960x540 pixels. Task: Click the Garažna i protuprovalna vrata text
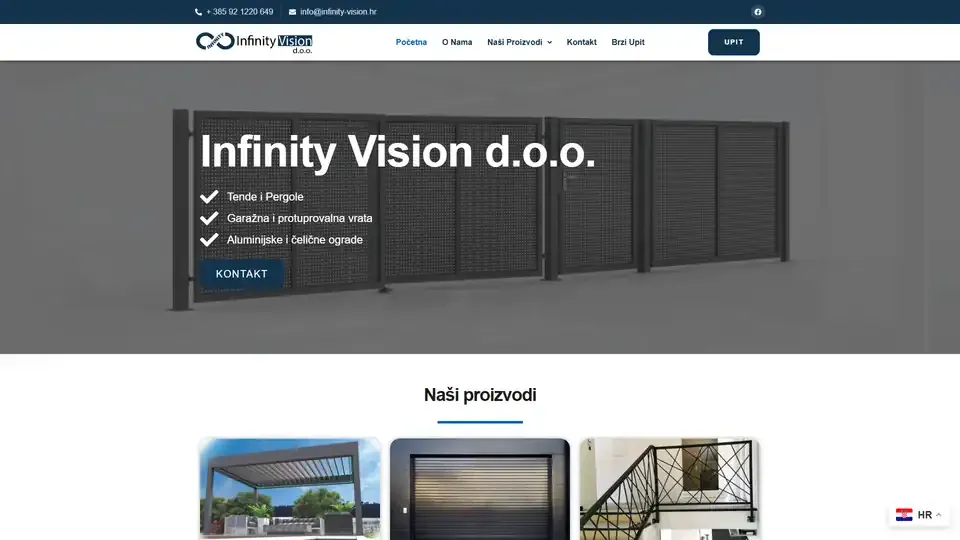[299, 218]
